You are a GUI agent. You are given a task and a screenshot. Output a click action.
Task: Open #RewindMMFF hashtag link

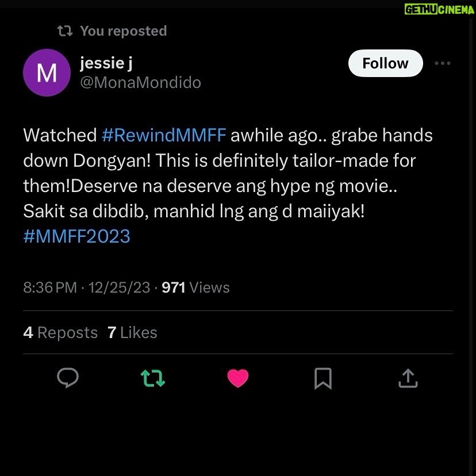pyautogui.click(x=164, y=135)
